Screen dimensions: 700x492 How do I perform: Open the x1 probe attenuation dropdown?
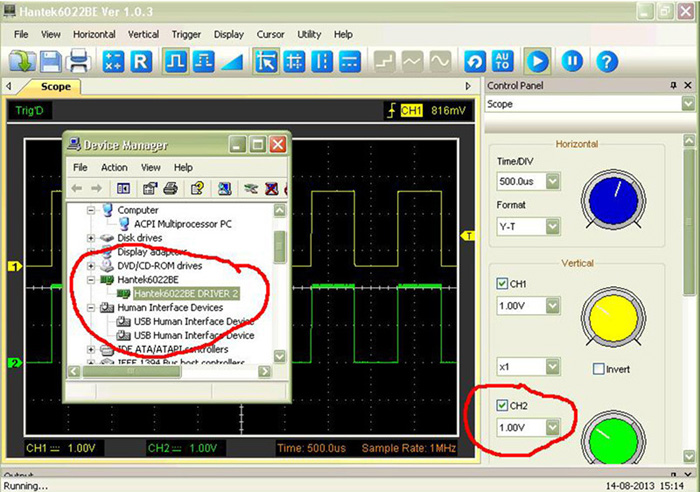coord(553,367)
